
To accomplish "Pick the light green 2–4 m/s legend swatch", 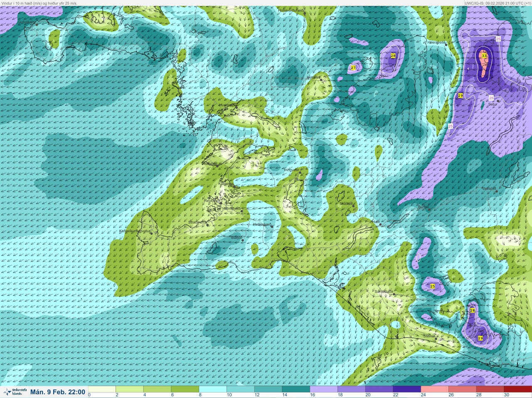I will pos(130,389).
